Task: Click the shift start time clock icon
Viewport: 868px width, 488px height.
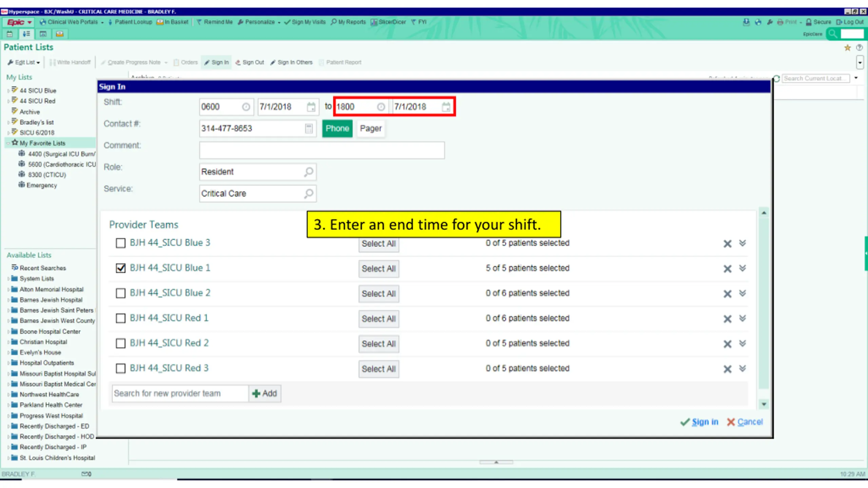Action: (x=246, y=107)
